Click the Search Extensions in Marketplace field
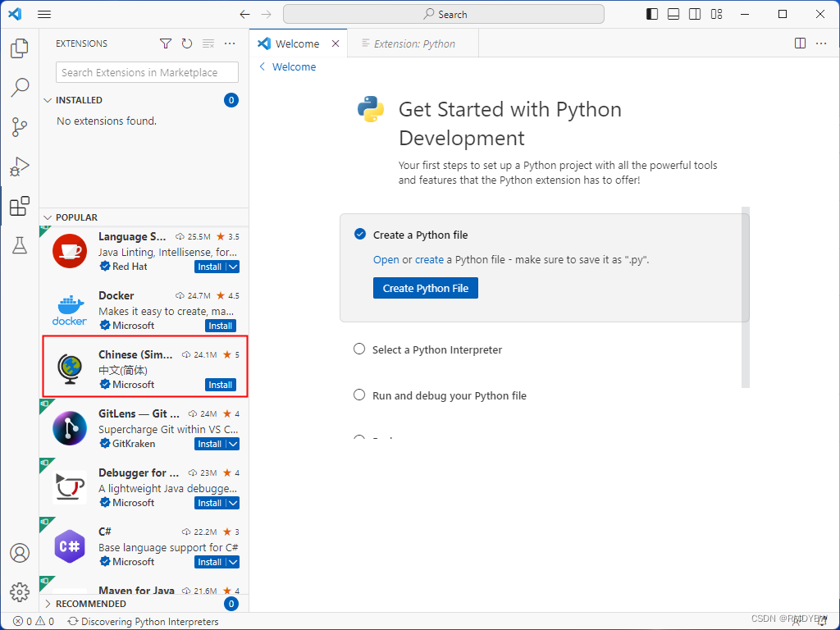Viewport: 840px width, 630px height. [148, 72]
